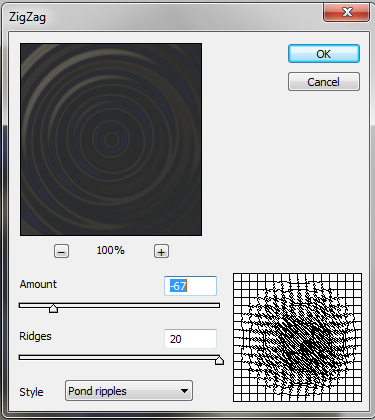The height and width of the screenshot is (420, 375).
Task: Click the ZigZag title bar text
Action: pos(27,17)
